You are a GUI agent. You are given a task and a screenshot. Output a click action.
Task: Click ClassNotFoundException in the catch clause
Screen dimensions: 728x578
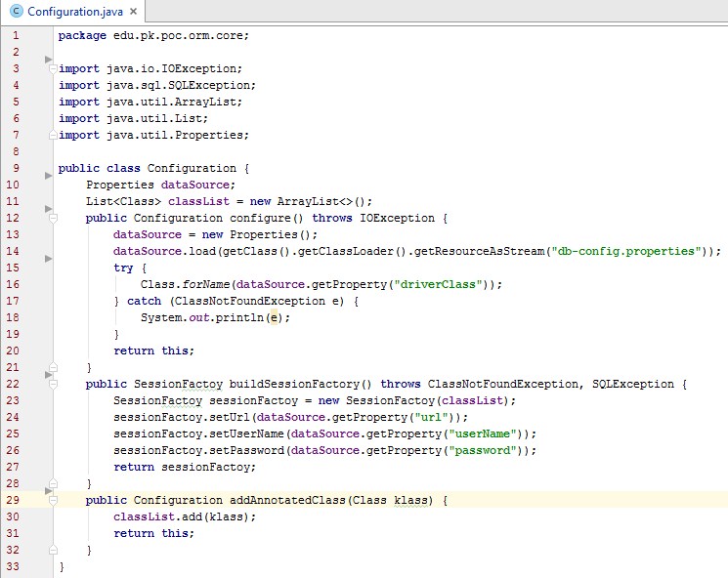250,301
